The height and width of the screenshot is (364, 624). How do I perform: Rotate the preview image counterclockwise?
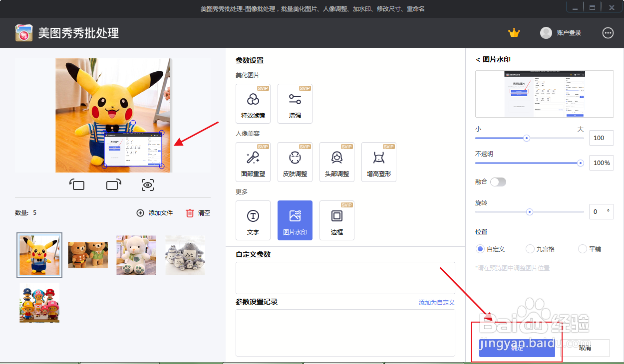coord(77,185)
